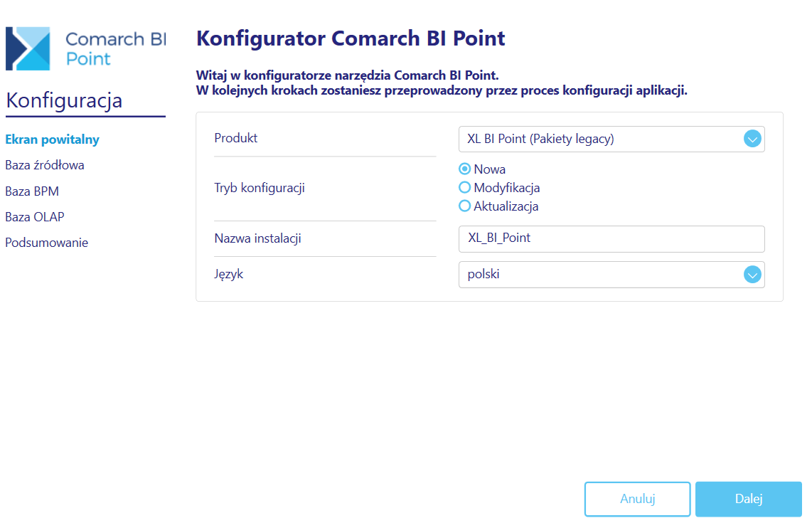The width and height of the screenshot is (812, 528).
Task: Click the Comarch BI Point logo text
Action: (x=115, y=48)
